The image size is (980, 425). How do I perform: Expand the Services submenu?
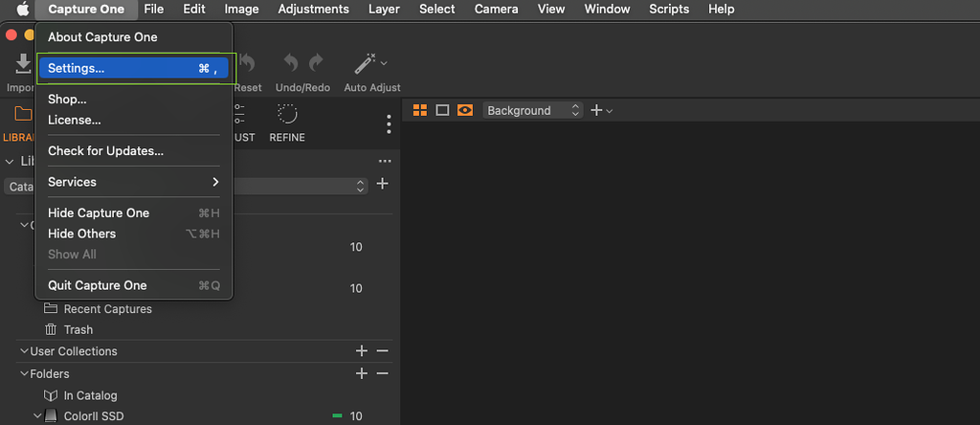tap(134, 182)
